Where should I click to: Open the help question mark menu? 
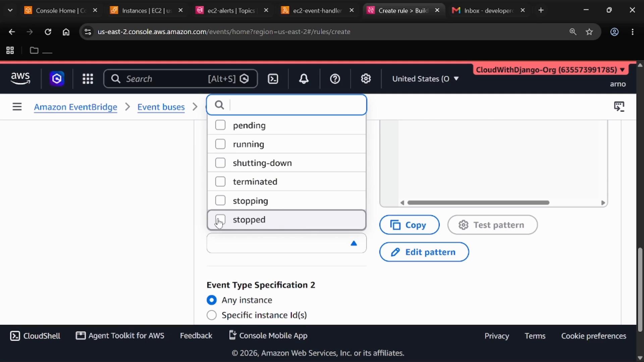point(335,79)
